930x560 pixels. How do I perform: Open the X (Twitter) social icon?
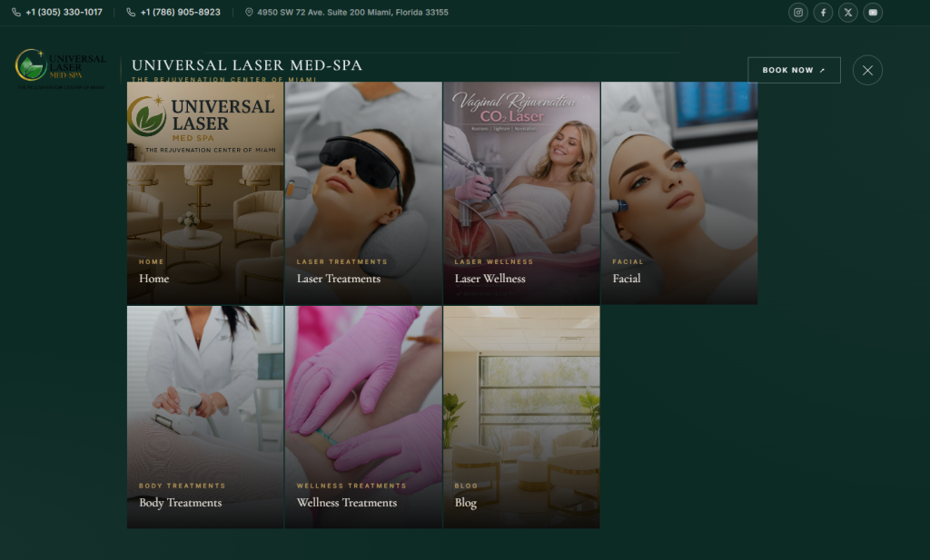pyautogui.click(x=847, y=13)
